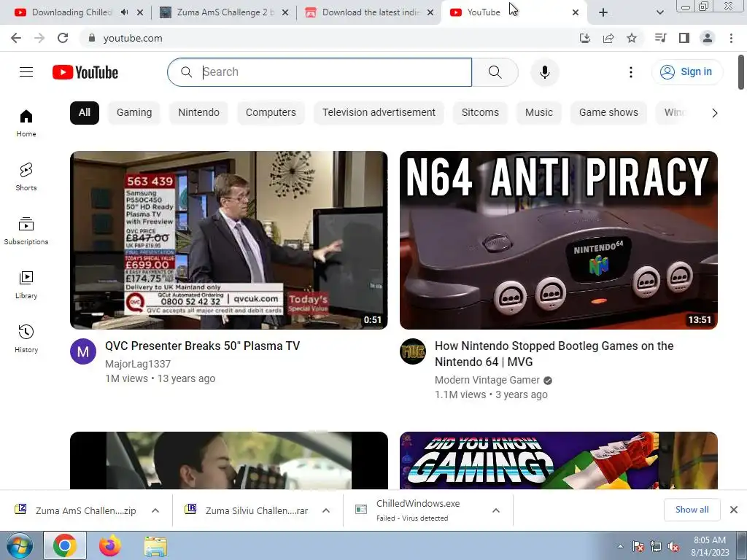747x560 pixels.
Task: Click the page vertical scrollbar
Action: 741,71
